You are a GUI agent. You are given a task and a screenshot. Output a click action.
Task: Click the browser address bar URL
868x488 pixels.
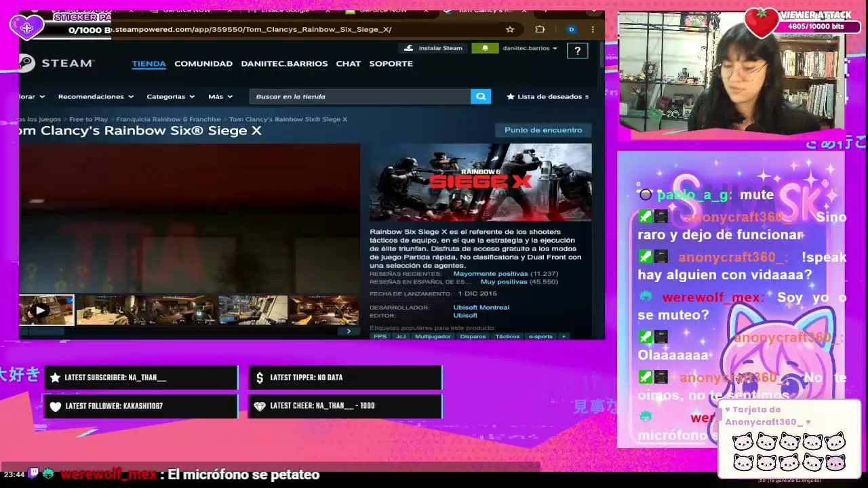point(252,29)
